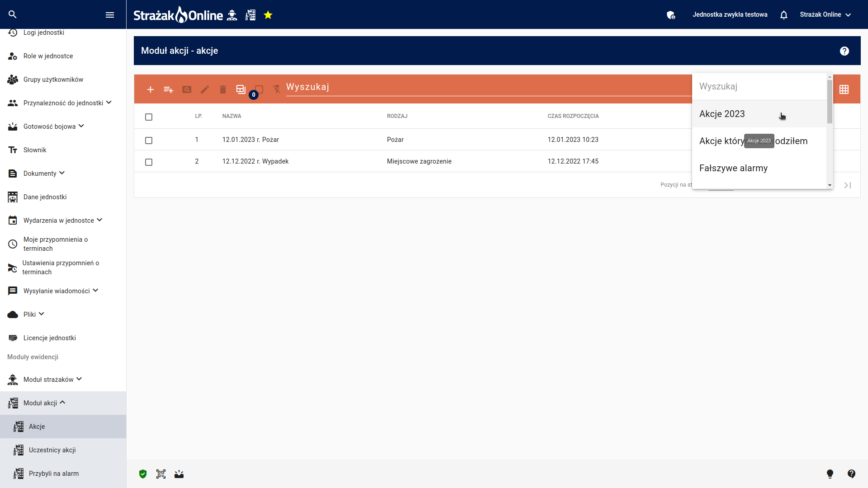Viewport: 868px width, 488px height.
Task: Open the notifications bell
Action: [x=784, y=15]
